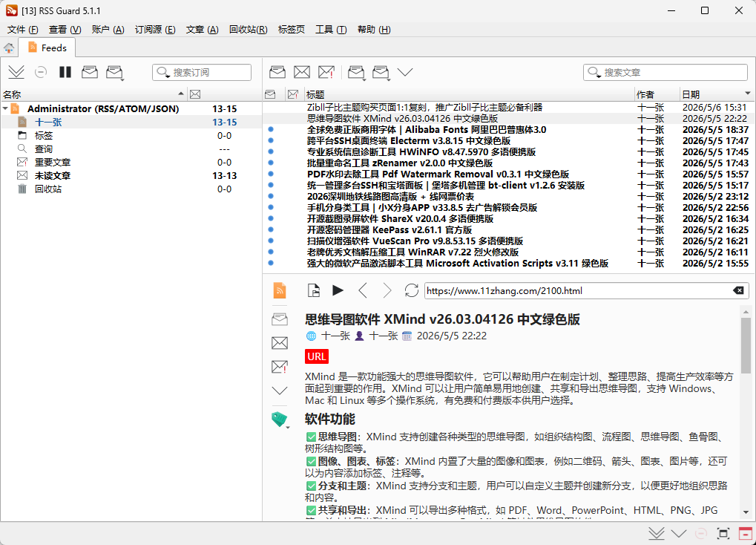
Task: Open the 文章 (A) menu
Action: pyautogui.click(x=202, y=30)
